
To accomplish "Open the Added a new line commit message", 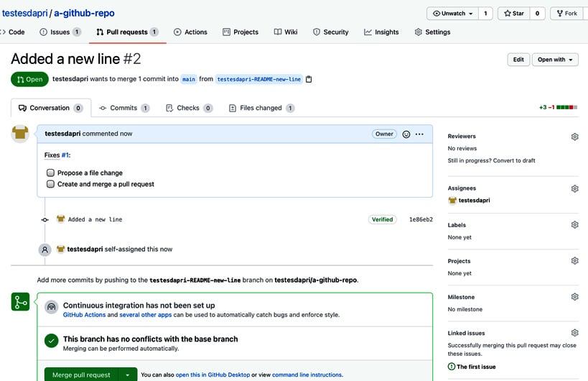I will click(x=95, y=219).
